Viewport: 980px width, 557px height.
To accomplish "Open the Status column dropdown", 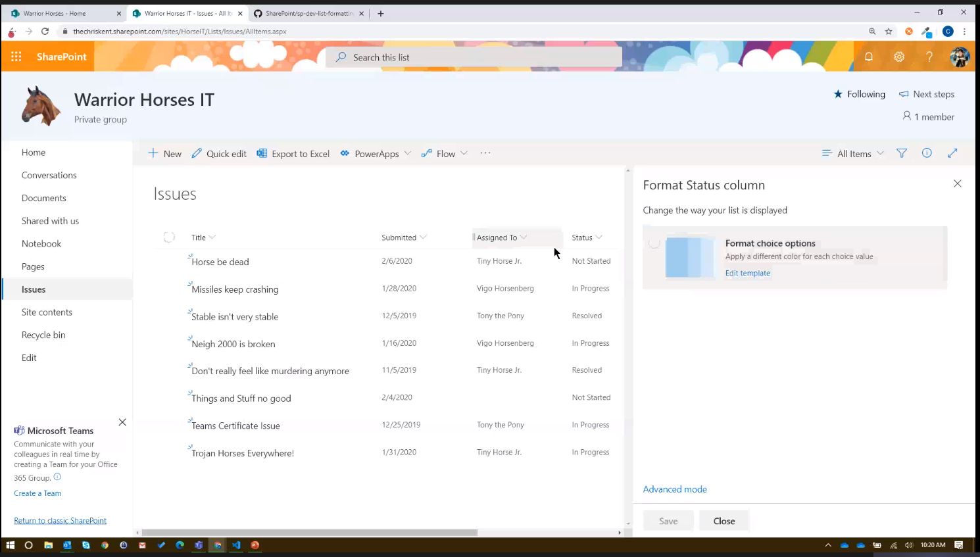I will pos(598,237).
